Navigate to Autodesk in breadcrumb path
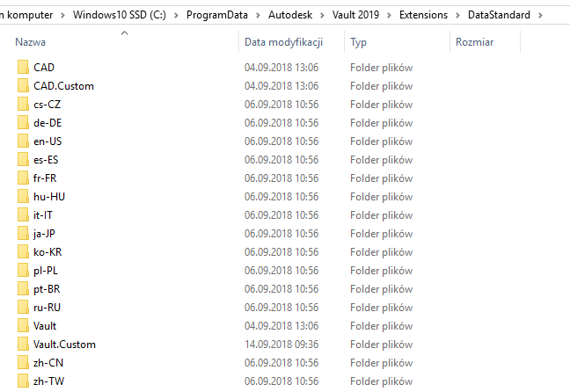The width and height of the screenshot is (570, 392). [x=296, y=16]
